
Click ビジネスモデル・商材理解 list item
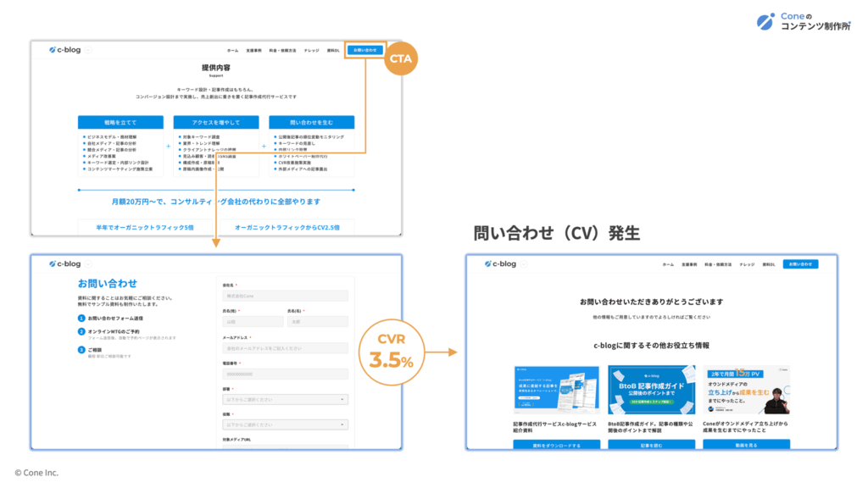[x=111, y=136]
